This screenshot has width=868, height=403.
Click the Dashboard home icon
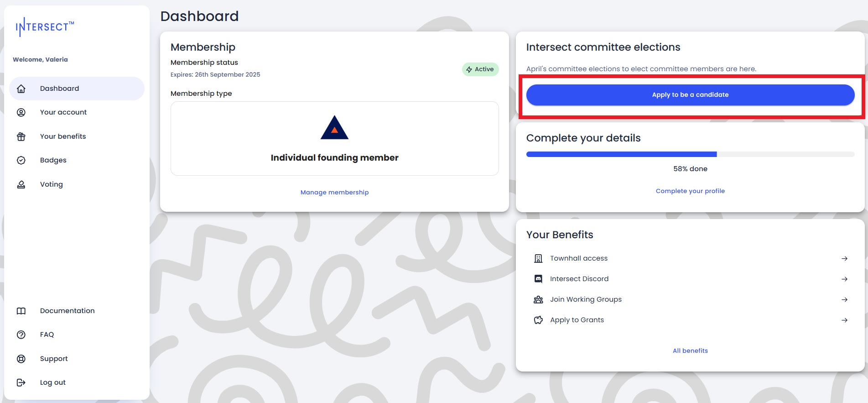click(x=21, y=89)
